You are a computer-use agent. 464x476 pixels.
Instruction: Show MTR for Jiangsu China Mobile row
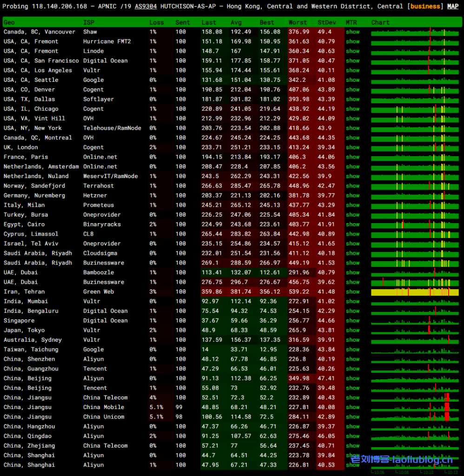click(352, 407)
